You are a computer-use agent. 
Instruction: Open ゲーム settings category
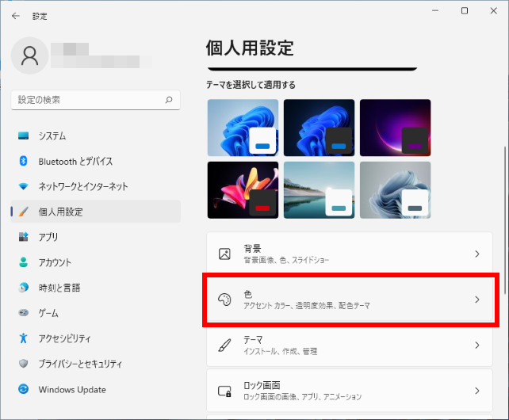pyautogui.click(x=95, y=313)
